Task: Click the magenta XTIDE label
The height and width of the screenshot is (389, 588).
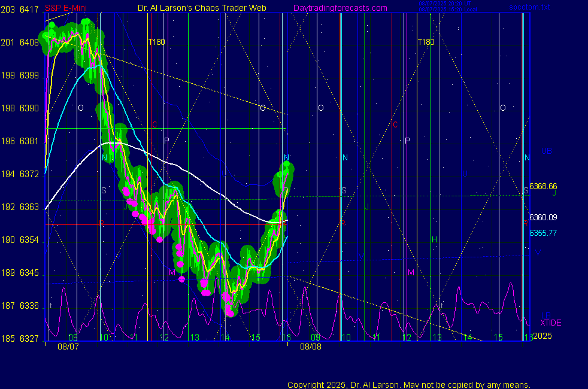Action: [x=550, y=323]
